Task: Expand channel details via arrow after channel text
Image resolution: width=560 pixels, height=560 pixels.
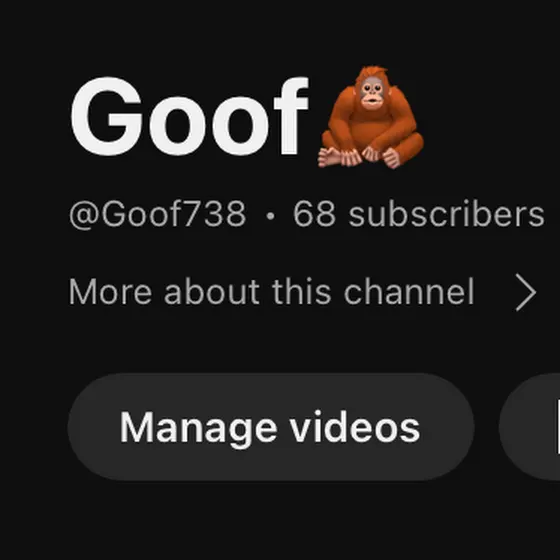Action: pyautogui.click(x=526, y=292)
